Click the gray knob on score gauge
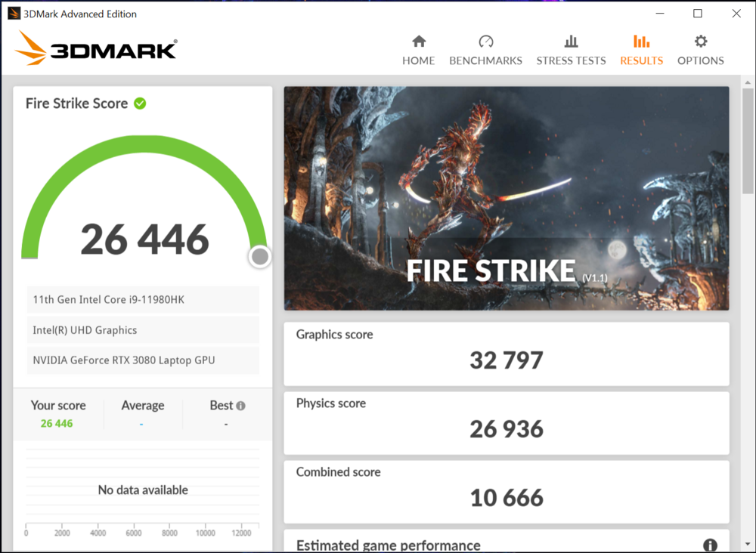756x553 pixels. point(260,257)
